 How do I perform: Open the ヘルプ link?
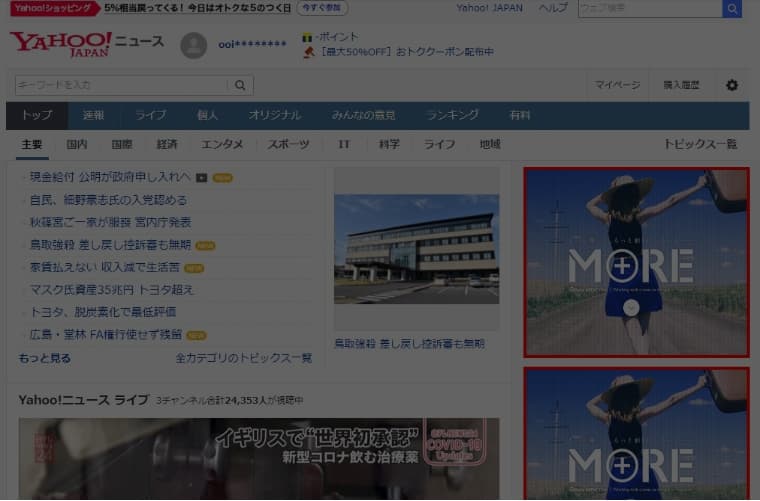coord(553,8)
